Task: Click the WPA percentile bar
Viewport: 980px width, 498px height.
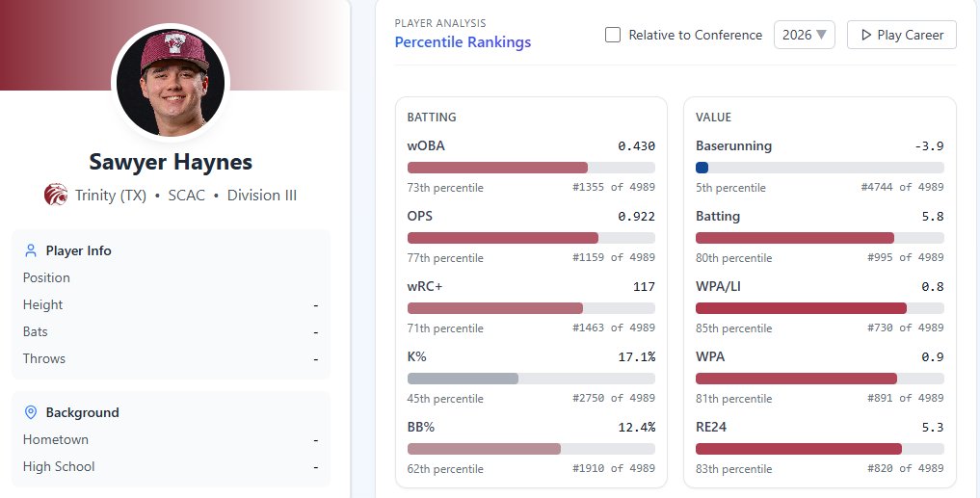Action: 819,379
